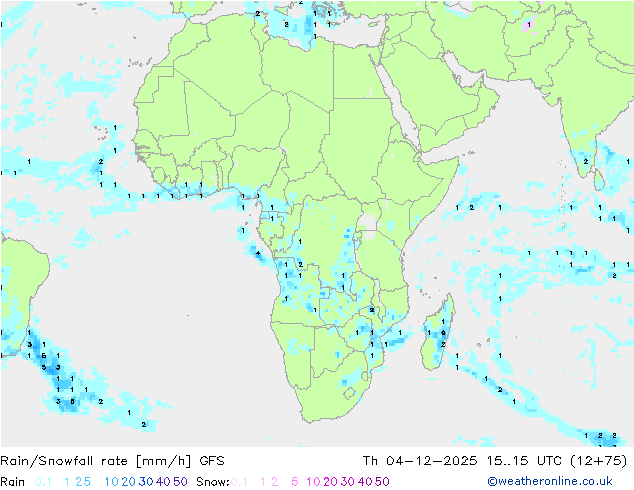Pick the snow legend value 0.1
The width and height of the screenshot is (634, 490).
[x=239, y=482]
